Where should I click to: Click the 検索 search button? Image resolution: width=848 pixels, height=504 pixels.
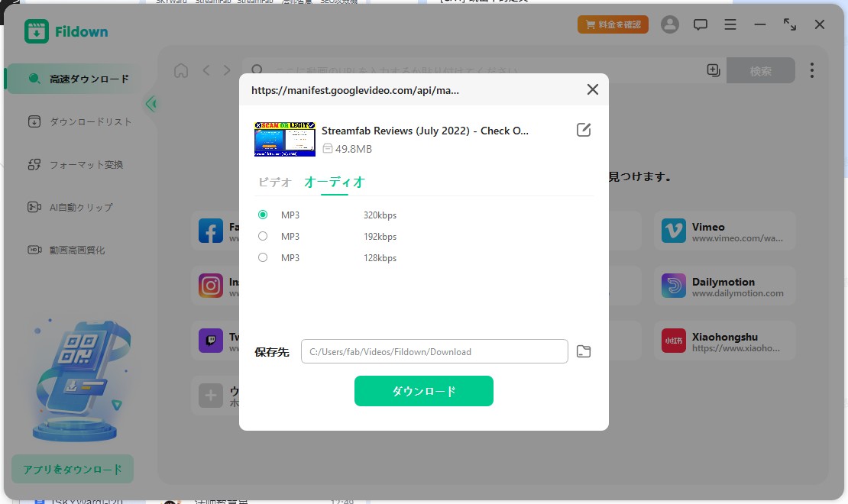(x=760, y=70)
